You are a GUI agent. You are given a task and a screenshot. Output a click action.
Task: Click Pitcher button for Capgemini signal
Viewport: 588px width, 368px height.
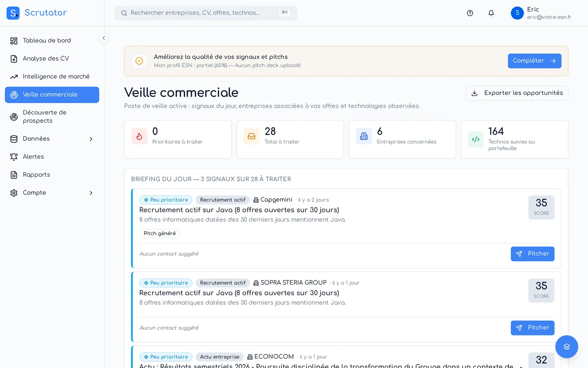(533, 254)
